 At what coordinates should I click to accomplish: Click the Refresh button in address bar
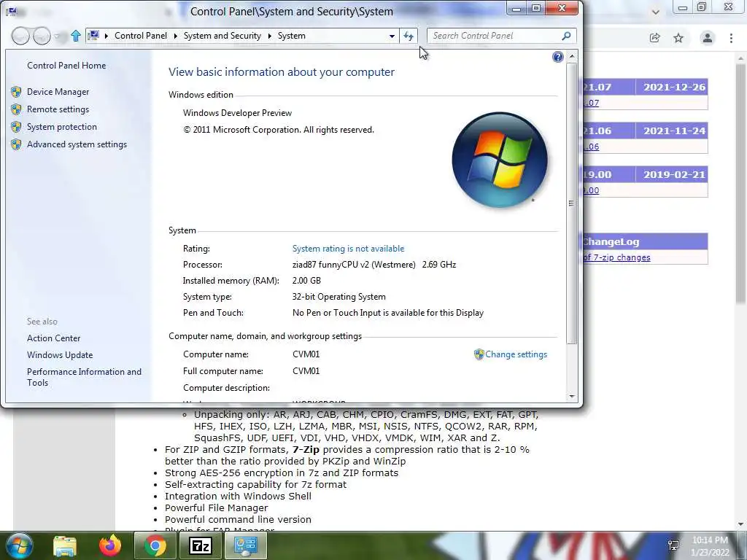pyautogui.click(x=409, y=36)
